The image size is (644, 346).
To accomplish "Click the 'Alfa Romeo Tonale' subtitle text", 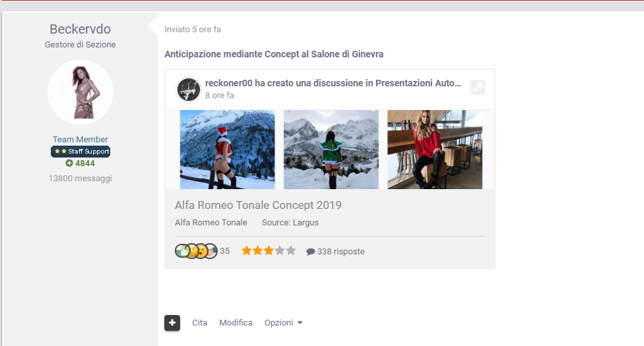I will tap(211, 223).
